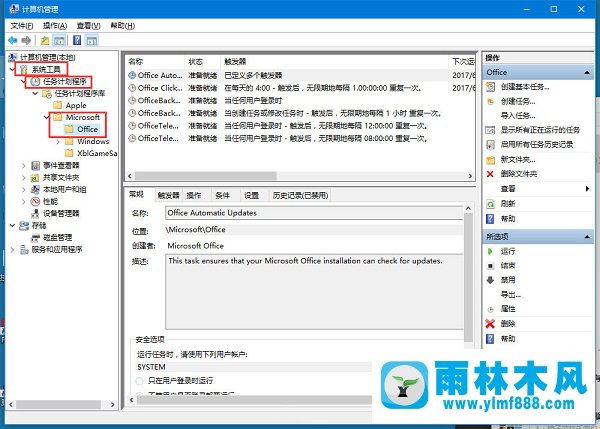Collapse the 任务计划程序 tree node

[x=23, y=82]
